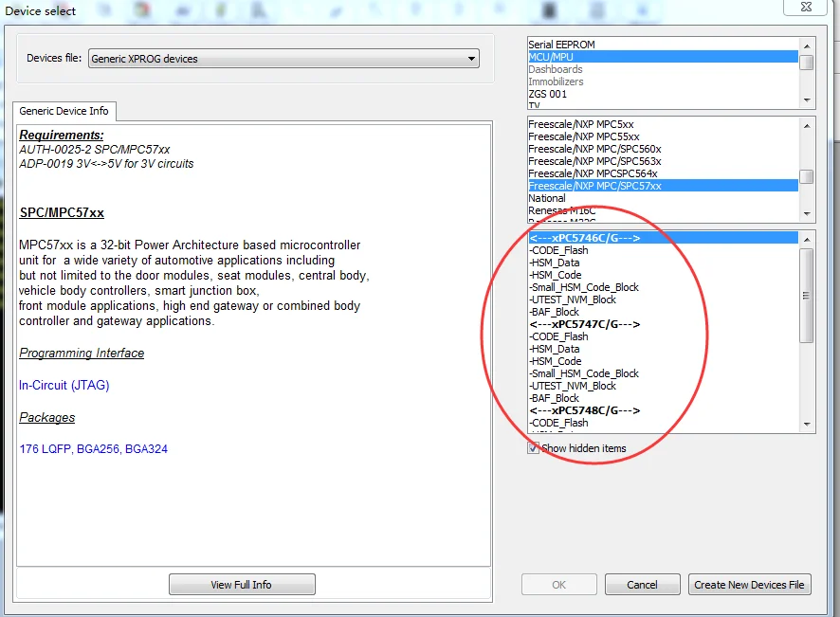
Task: Toggle Show hidden items checkbox
Action: [533, 448]
